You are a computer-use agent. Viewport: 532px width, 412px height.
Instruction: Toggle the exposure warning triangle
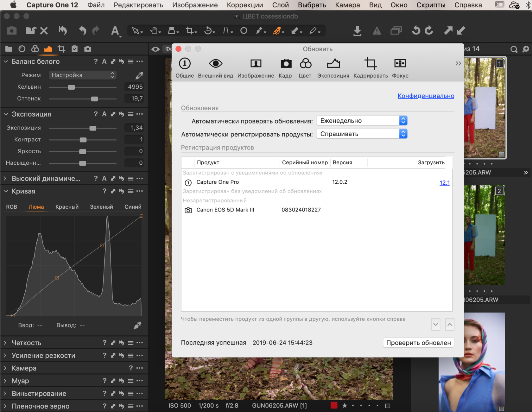[x=377, y=31]
